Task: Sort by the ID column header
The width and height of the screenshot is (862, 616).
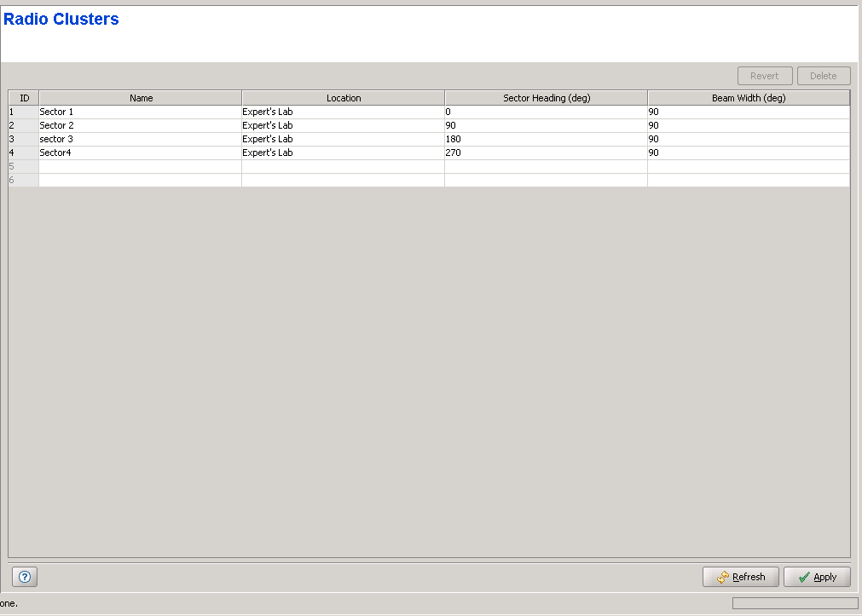Action: pos(24,98)
